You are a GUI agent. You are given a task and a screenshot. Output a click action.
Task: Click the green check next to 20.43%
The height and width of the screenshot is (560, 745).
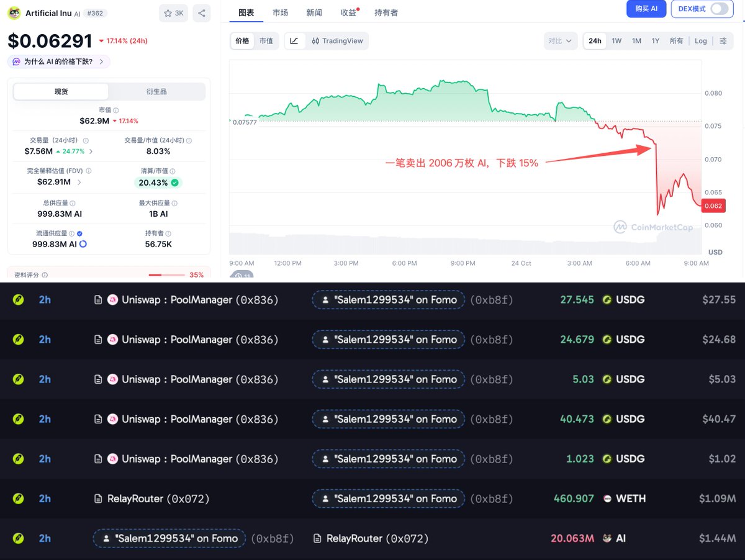[x=175, y=183]
